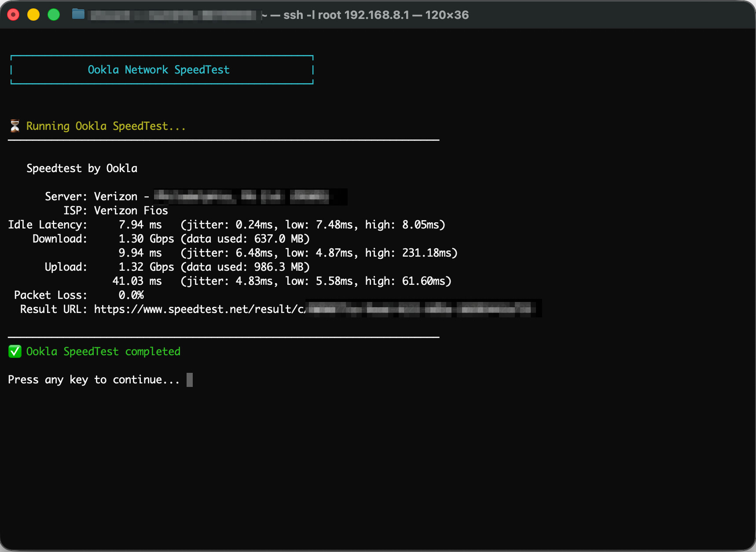Screen dimensions: 756x552
Task: Close the ssh terminal window
Action: pyautogui.click(x=14, y=15)
